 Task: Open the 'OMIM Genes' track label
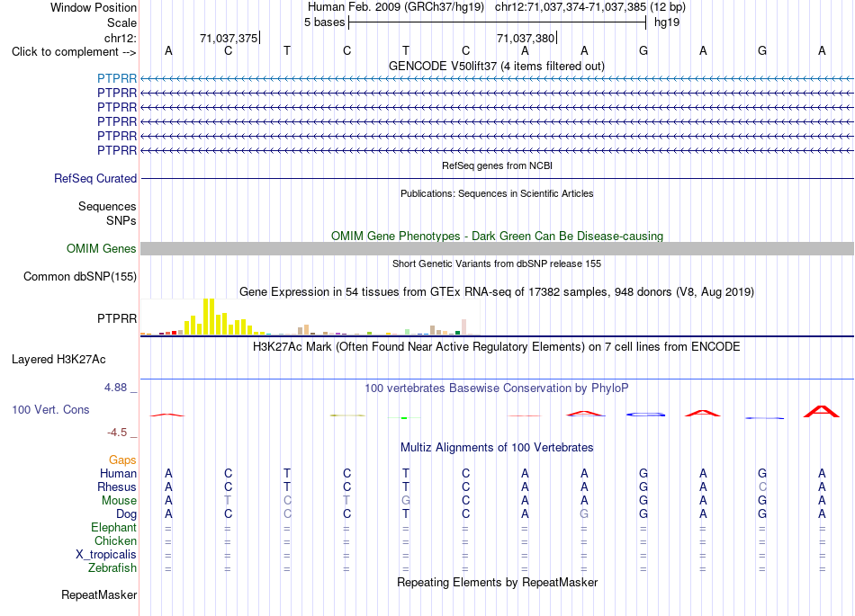coord(101,248)
